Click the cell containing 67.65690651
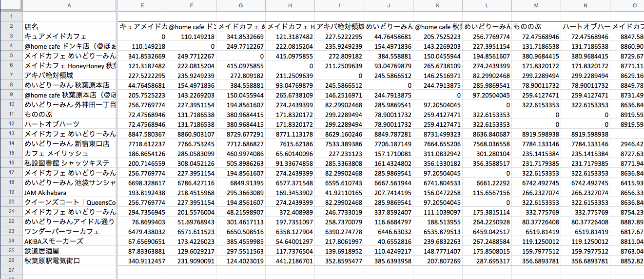Screen dimensions: 644x279 [x=142, y=241]
